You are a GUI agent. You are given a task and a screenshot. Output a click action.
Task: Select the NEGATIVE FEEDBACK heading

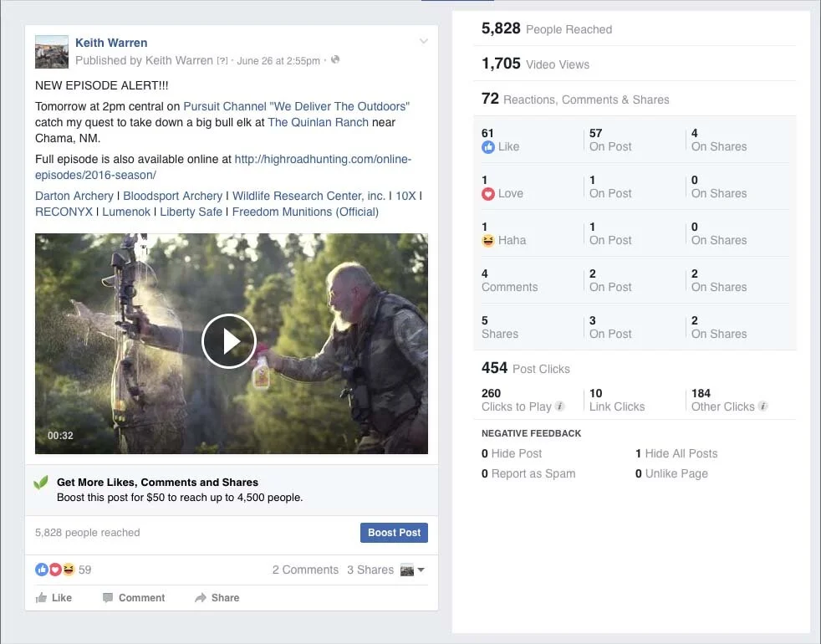point(532,433)
